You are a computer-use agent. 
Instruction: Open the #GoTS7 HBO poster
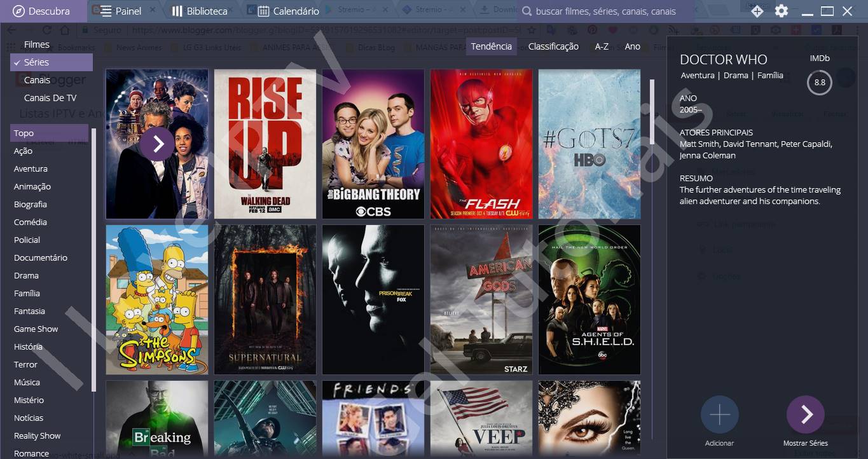tap(589, 144)
